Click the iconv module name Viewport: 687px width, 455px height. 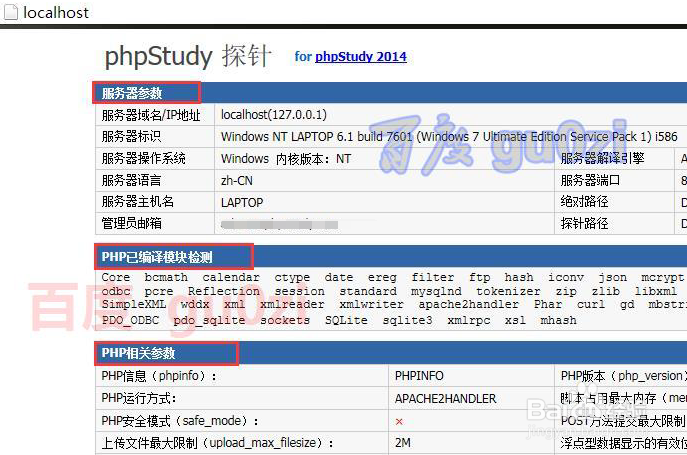click(566, 277)
